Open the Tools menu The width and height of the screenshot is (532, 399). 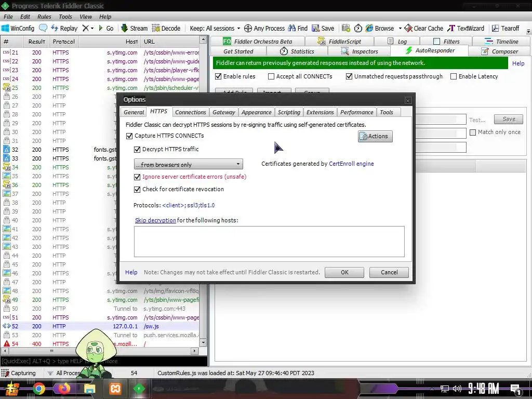(x=65, y=17)
